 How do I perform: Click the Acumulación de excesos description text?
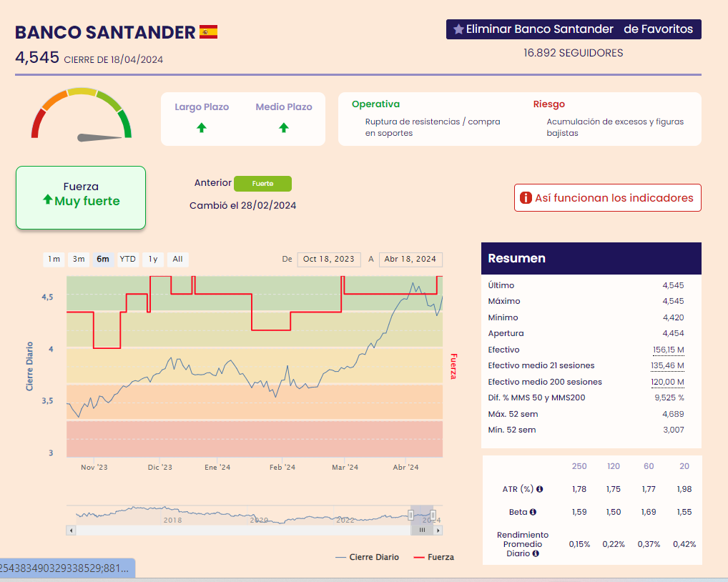point(615,127)
